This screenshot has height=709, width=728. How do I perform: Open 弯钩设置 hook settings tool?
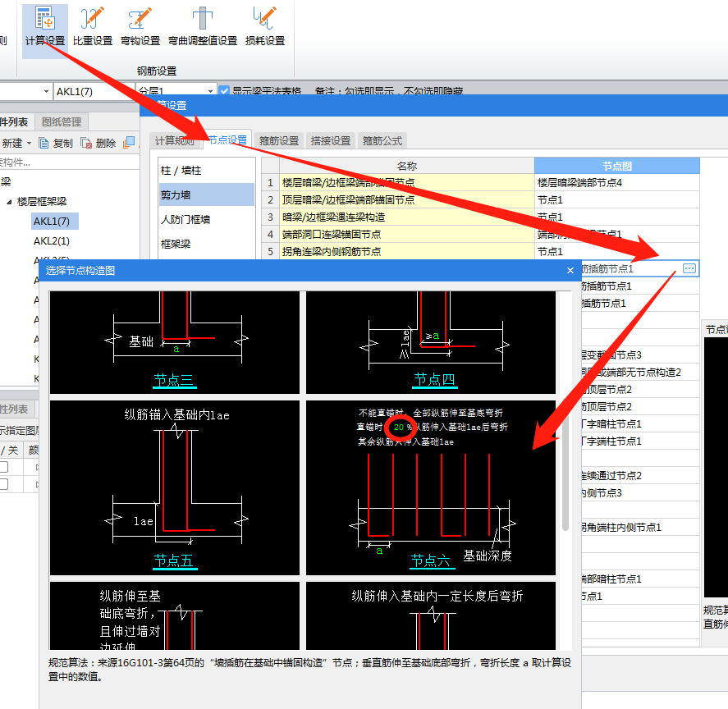point(140,26)
